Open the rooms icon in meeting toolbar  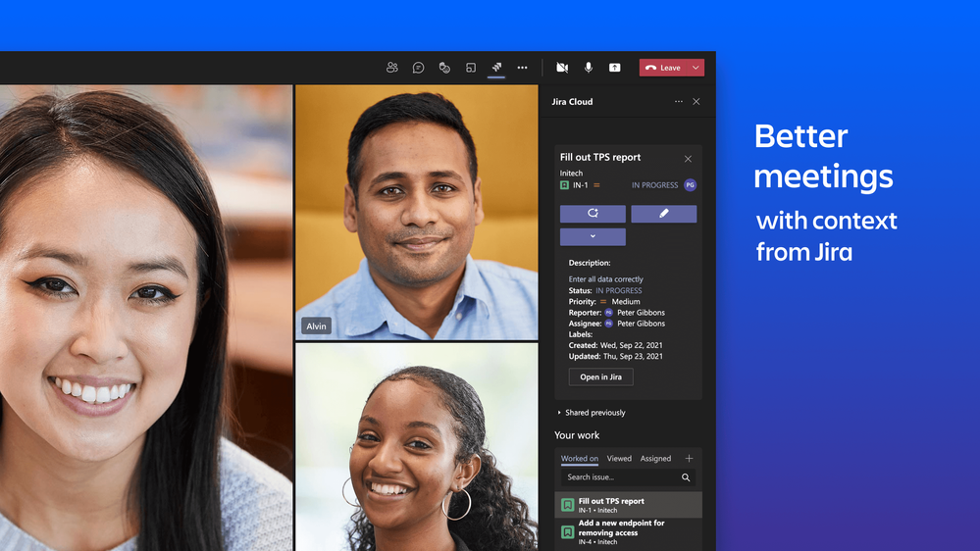[471, 68]
